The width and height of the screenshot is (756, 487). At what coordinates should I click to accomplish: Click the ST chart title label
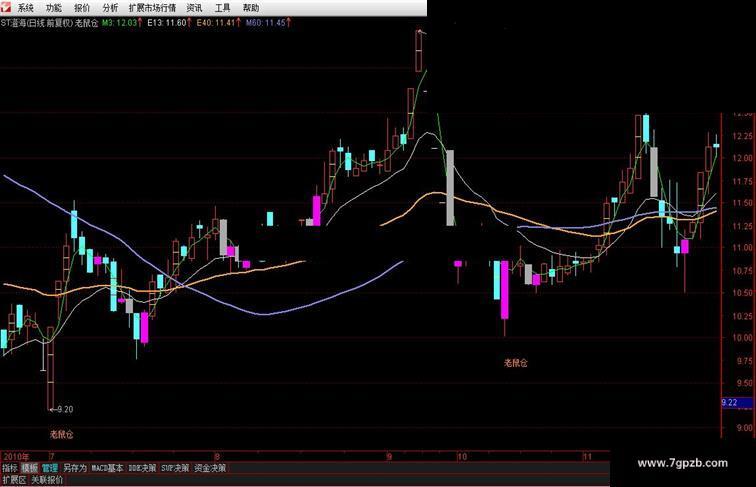pos(49,23)
